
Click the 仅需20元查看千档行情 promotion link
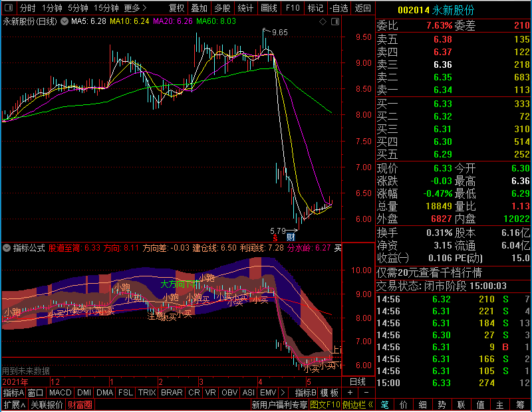point(429,272)
